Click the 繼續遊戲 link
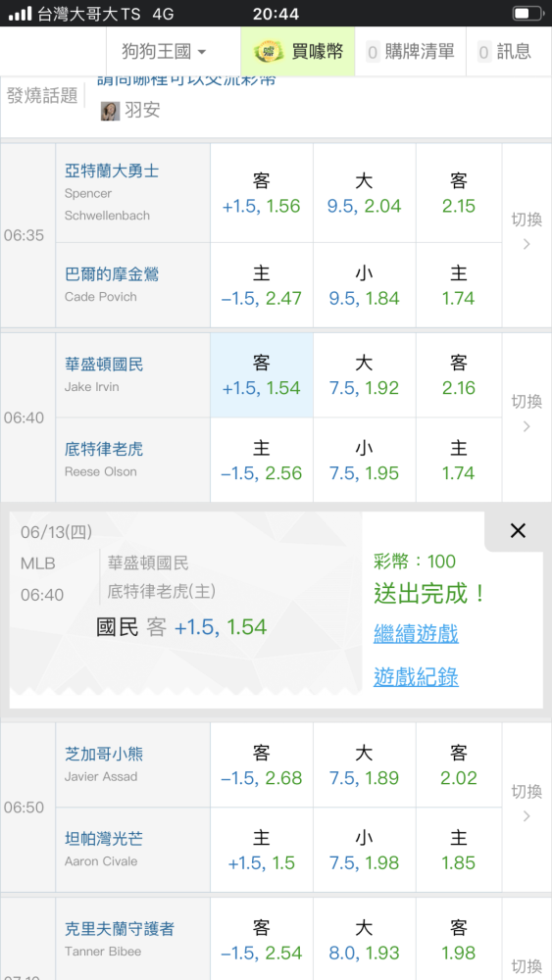 click(x=416, y=634)
